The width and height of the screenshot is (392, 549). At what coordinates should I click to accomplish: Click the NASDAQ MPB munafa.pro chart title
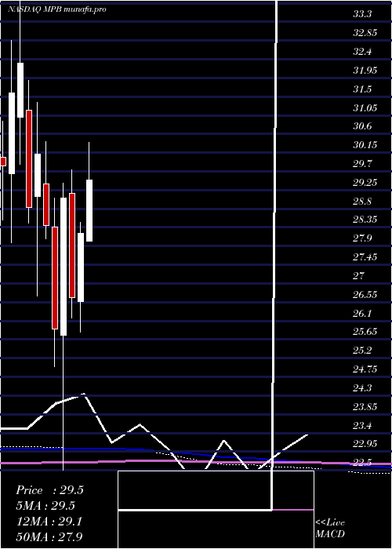(x=57, y=9)
